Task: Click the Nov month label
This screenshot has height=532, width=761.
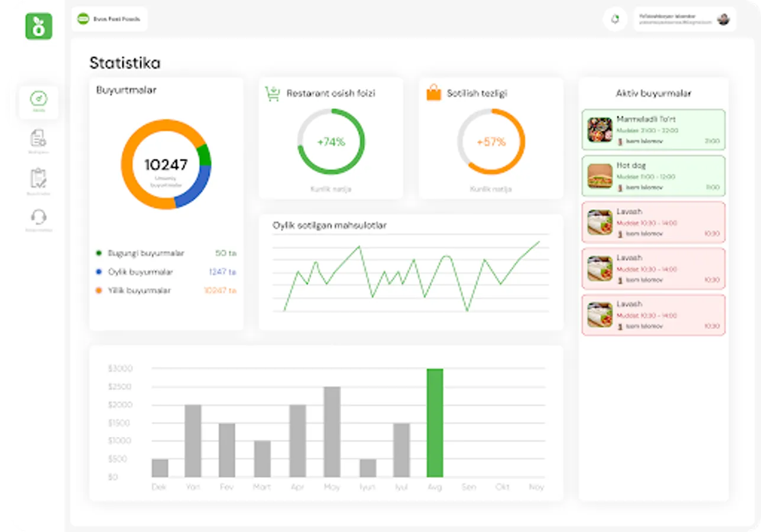Action: 536,487
